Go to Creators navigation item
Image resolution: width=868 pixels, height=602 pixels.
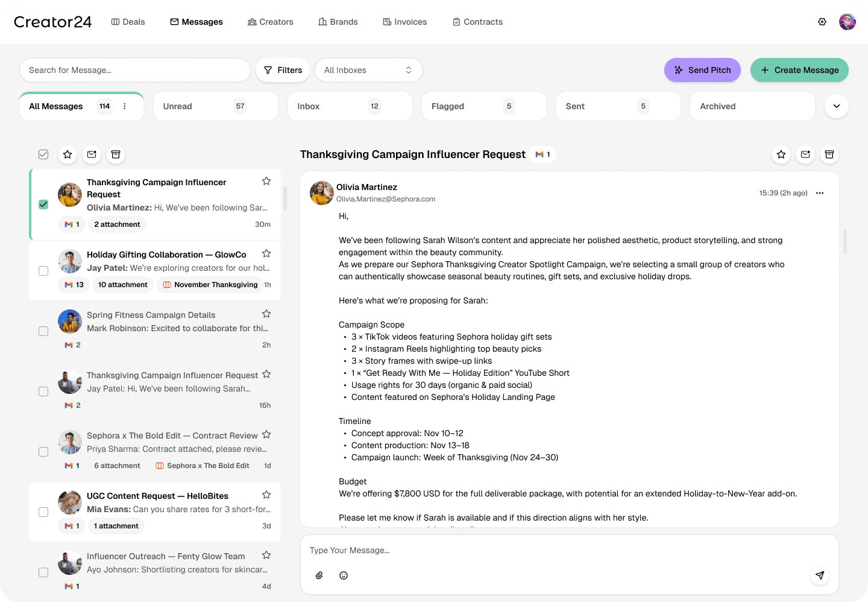pyautogui.click(x=271, y=22)
